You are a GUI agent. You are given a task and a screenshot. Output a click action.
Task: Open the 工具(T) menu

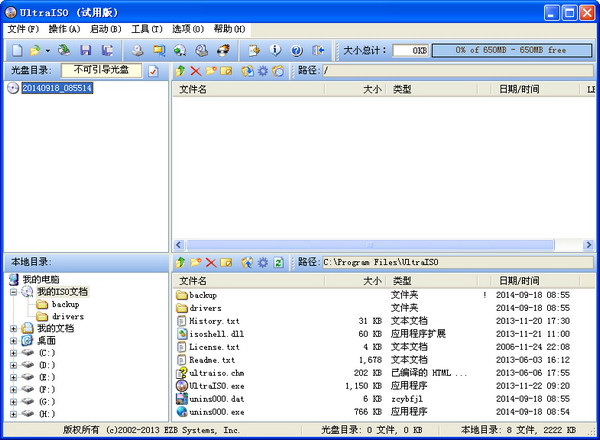click(x=147, y=29)
